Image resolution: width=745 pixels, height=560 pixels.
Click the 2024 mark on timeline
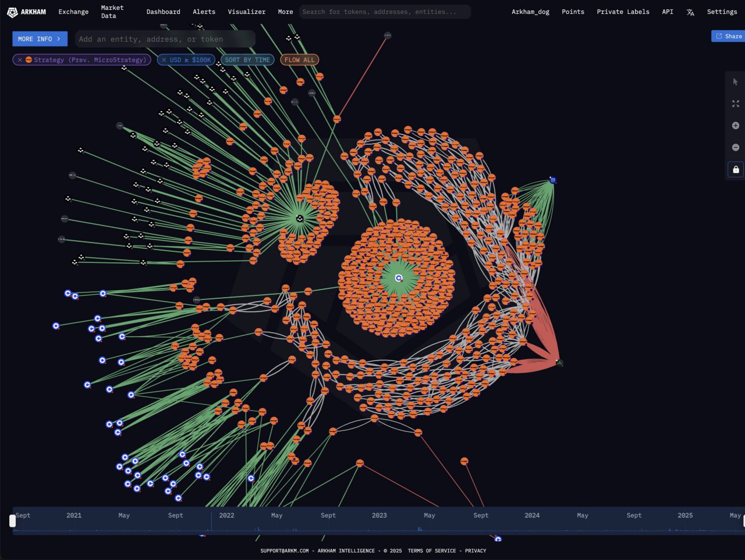532,515
